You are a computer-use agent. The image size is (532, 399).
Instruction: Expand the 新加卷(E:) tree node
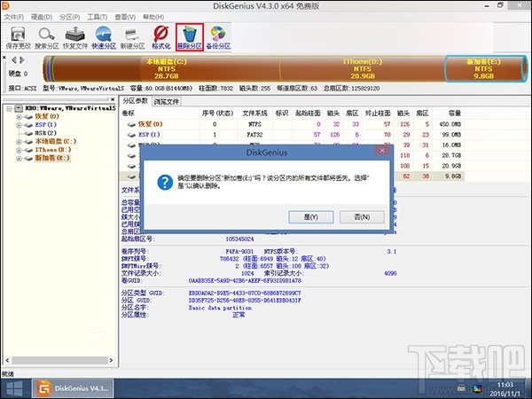(x=19, y=159)
